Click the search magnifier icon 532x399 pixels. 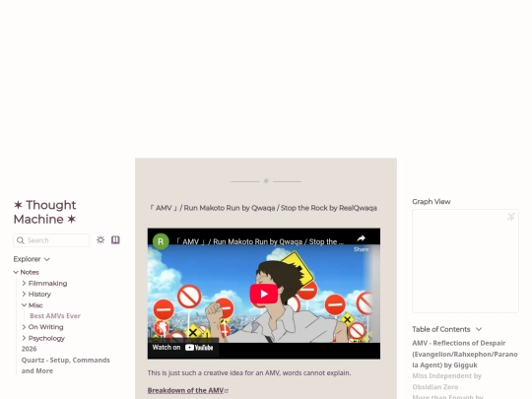pos(21,240)
